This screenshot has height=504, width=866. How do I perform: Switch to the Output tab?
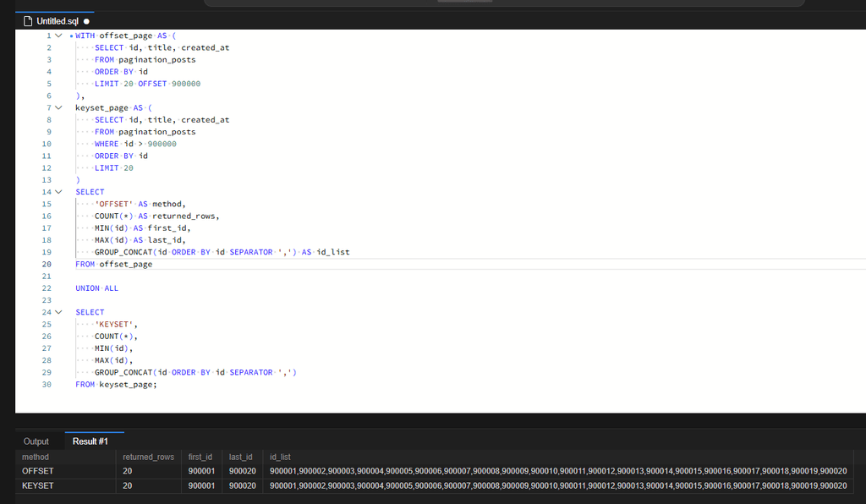coord(36,441)
